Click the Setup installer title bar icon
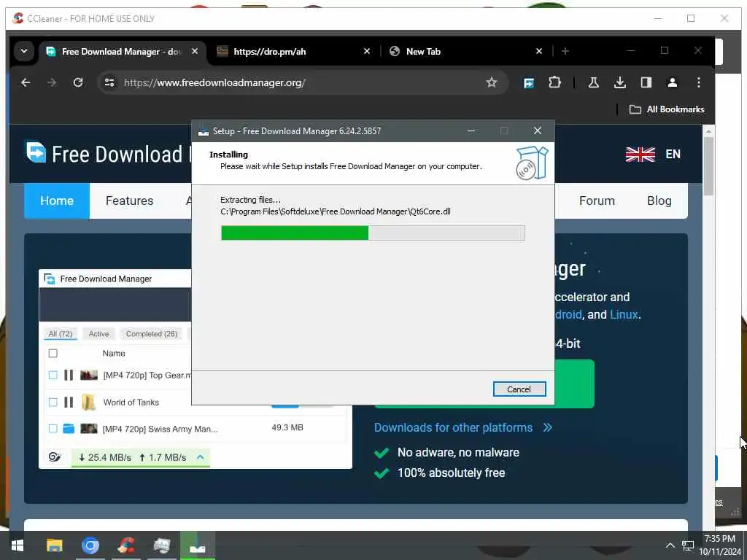Viewport: 747px width, 560px height. click(x=204, y=131)
